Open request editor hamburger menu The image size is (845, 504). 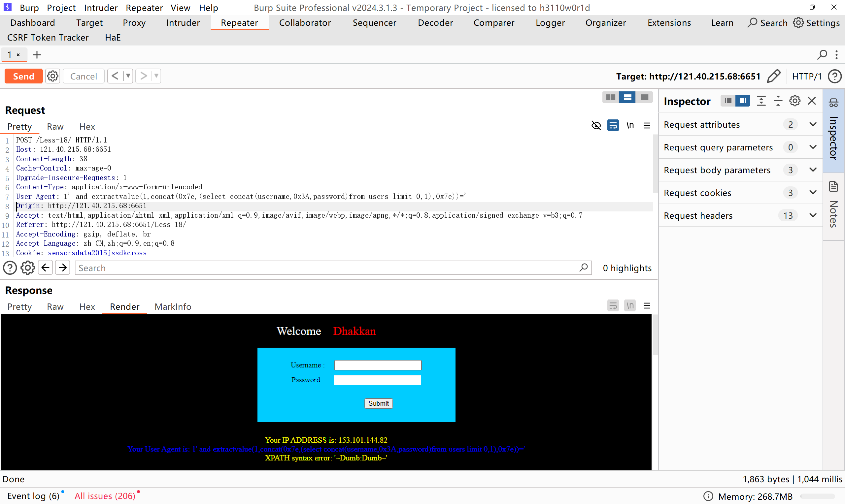pos(647,126)
